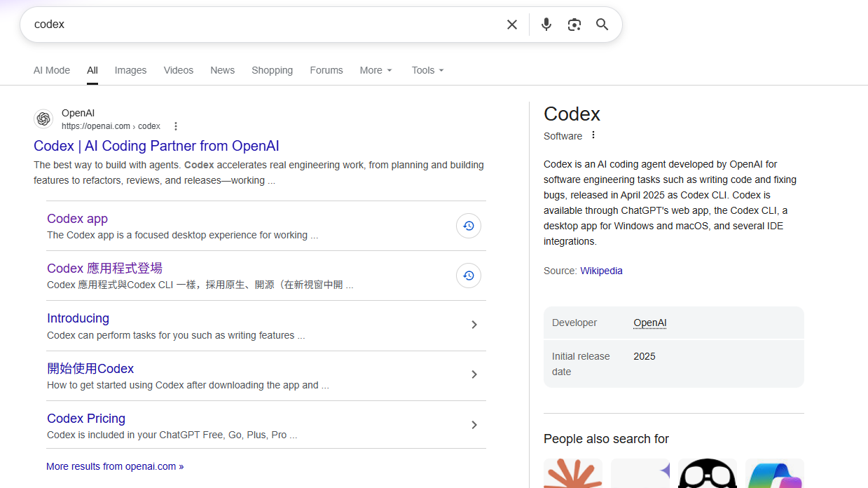Open search by image camera icon
The height and width of the screenshot is (488, 868).
point(574,25)
